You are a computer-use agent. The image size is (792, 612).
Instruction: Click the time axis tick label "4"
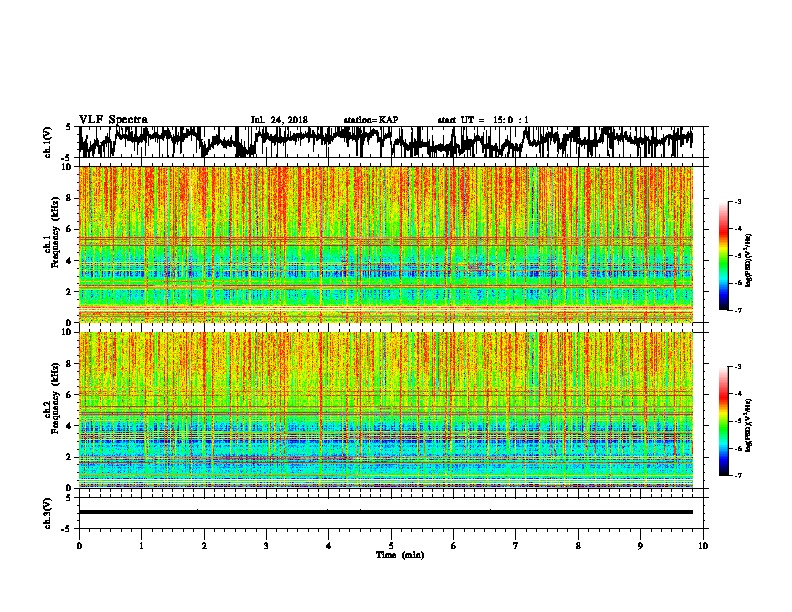tap(329, 546)
